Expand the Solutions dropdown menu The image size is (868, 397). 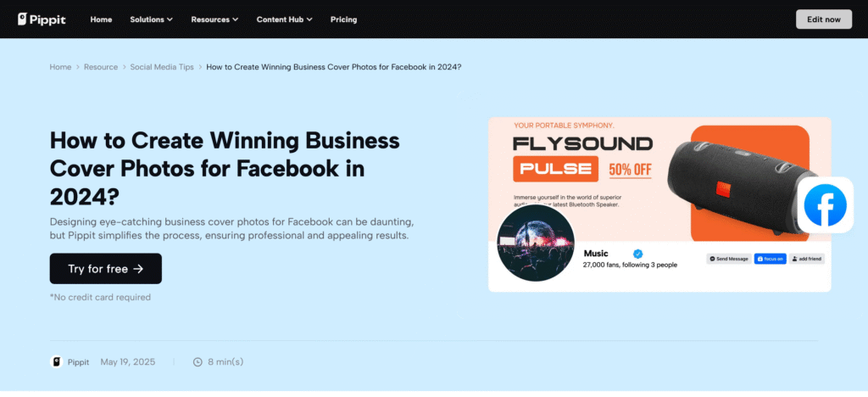pos(151,20)
